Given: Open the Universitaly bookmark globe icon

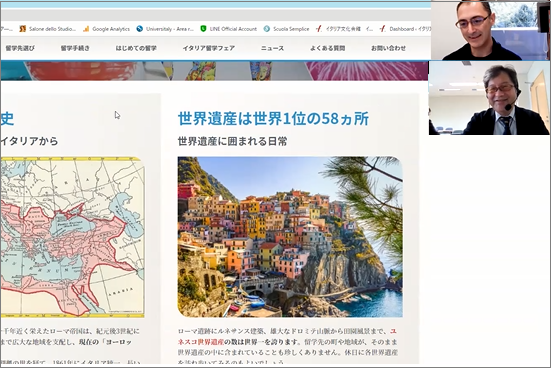Looking at the screenshot, I should [x=140, y=29].
